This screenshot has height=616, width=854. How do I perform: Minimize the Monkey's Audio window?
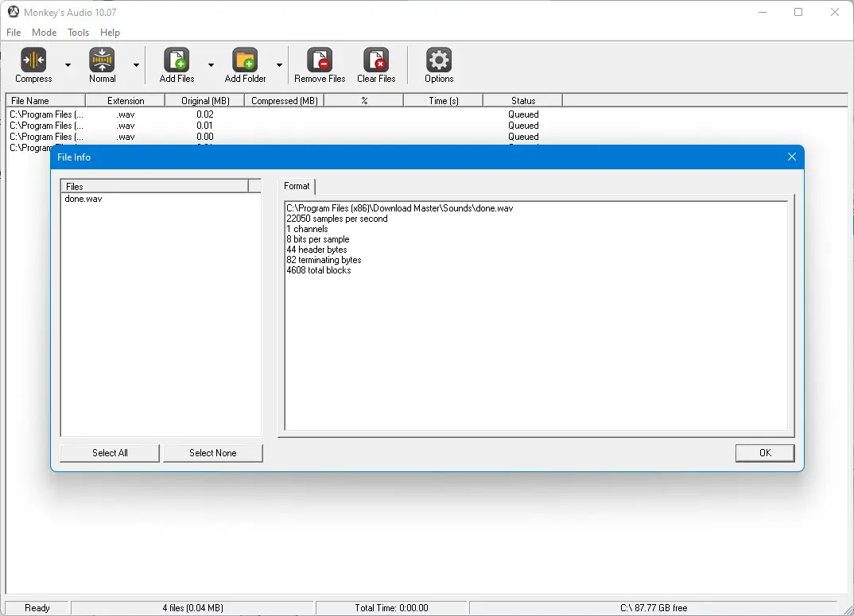pos(763,12)
